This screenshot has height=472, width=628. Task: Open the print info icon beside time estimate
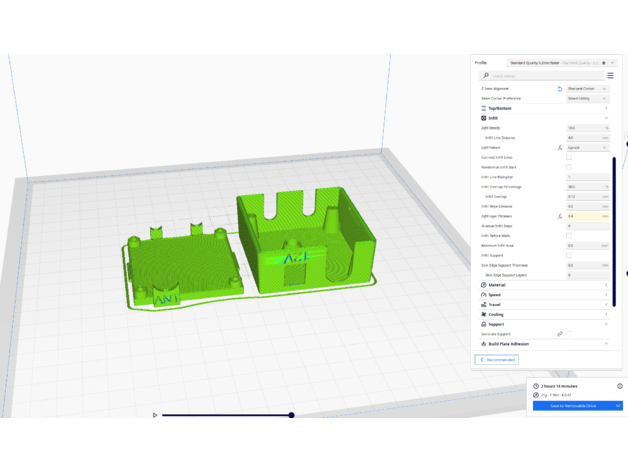[x=619, y=386]
